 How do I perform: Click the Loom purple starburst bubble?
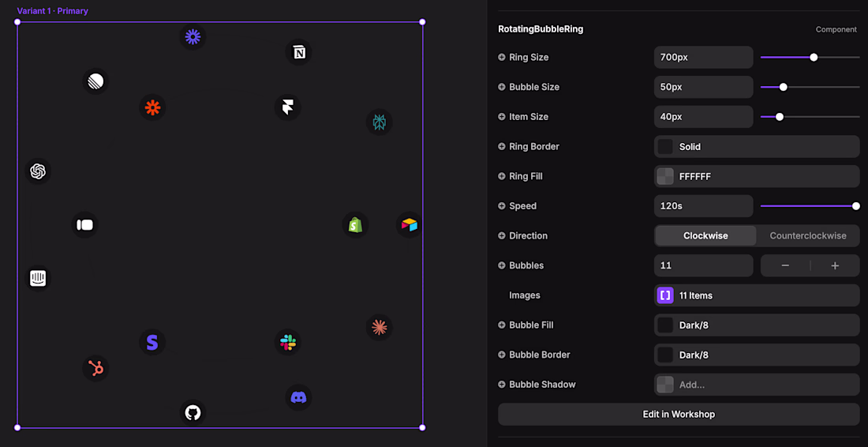point(193,37)
